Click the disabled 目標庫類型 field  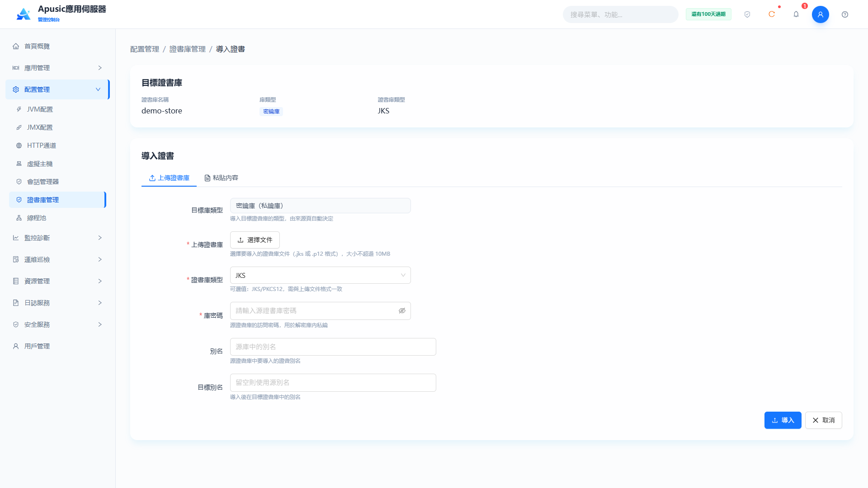pyautogui.click(x=320, y=206)
